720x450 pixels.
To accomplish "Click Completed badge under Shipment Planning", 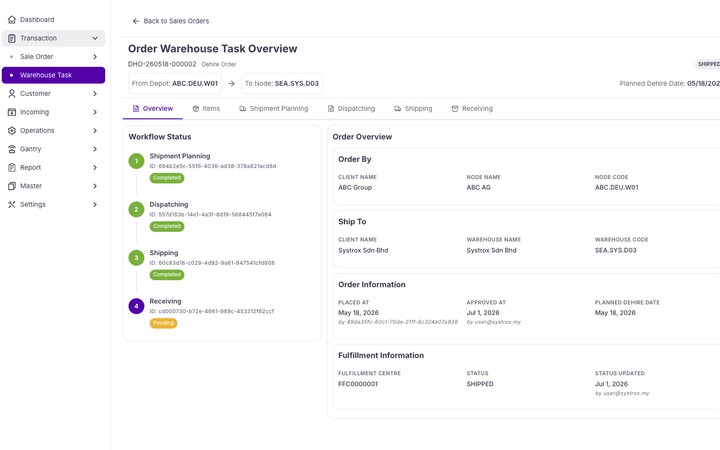I will (x=167, y=178).
